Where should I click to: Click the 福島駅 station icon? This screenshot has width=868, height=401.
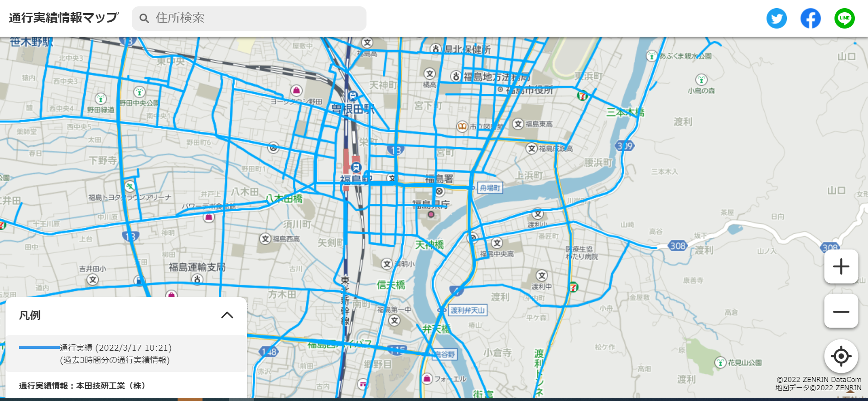[x=356, y=167]
